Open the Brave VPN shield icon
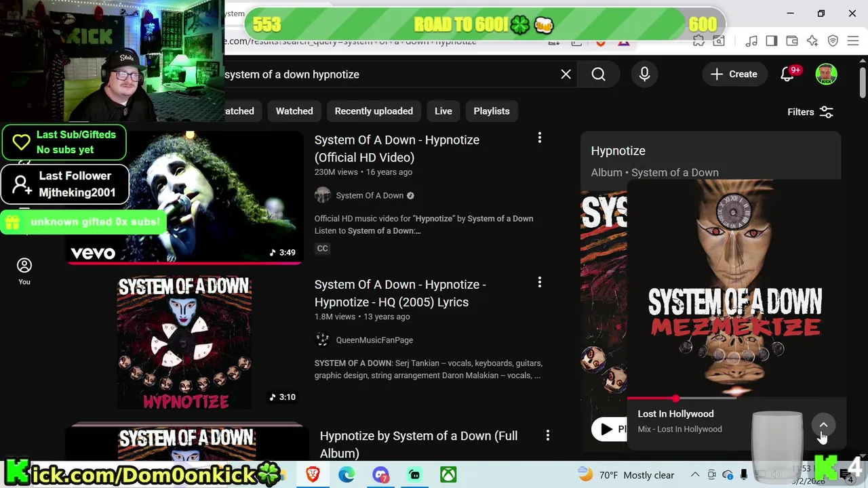 click(x=833, y=41)
